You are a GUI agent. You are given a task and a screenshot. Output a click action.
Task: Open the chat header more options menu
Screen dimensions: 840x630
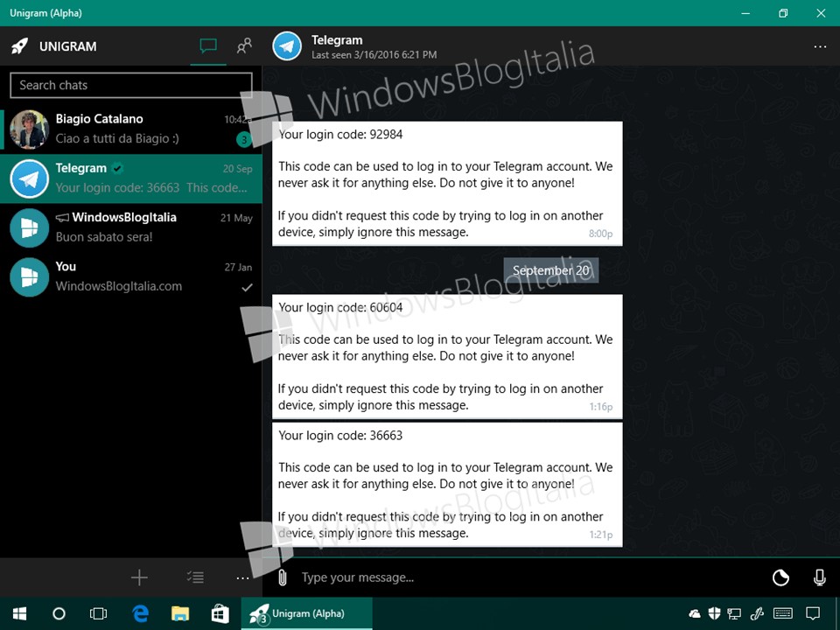[x=820, y=46]
